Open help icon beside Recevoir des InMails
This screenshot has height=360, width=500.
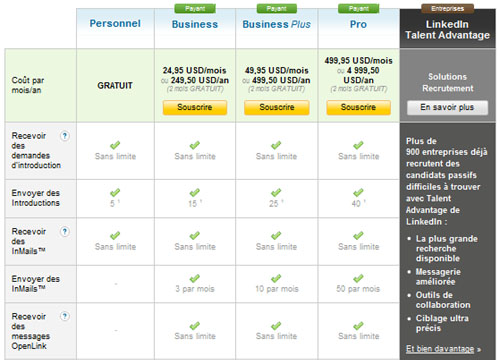coord(65,231)
